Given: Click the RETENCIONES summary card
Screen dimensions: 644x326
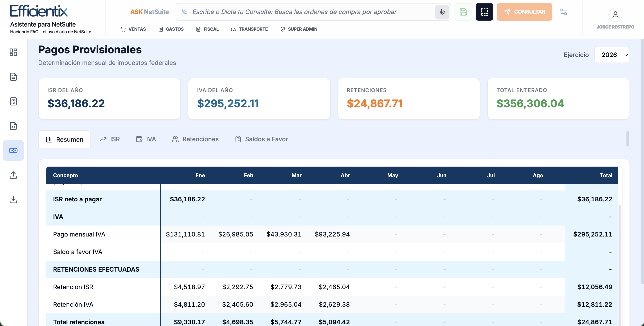Looking at the screenshot, I should pyautogui.click(x=409, y=99).
